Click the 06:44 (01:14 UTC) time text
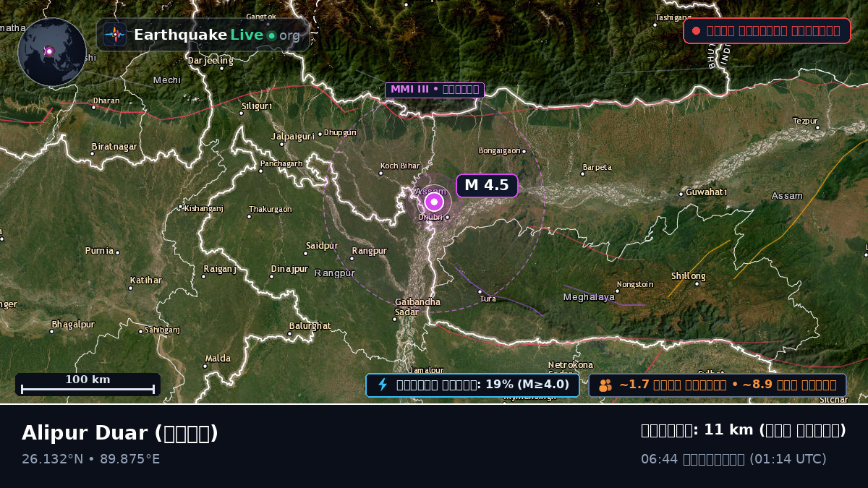Viewport: 868px width, 488px height. click(733, 459)
